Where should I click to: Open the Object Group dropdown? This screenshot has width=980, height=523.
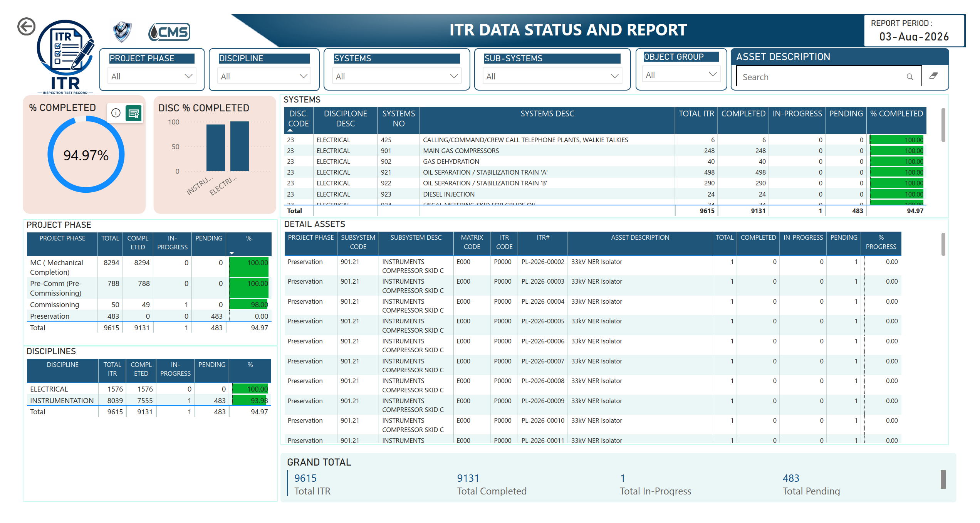[681, 75]
